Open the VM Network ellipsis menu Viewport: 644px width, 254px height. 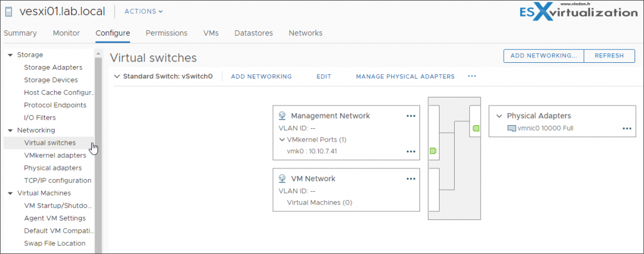click(411, 179)
